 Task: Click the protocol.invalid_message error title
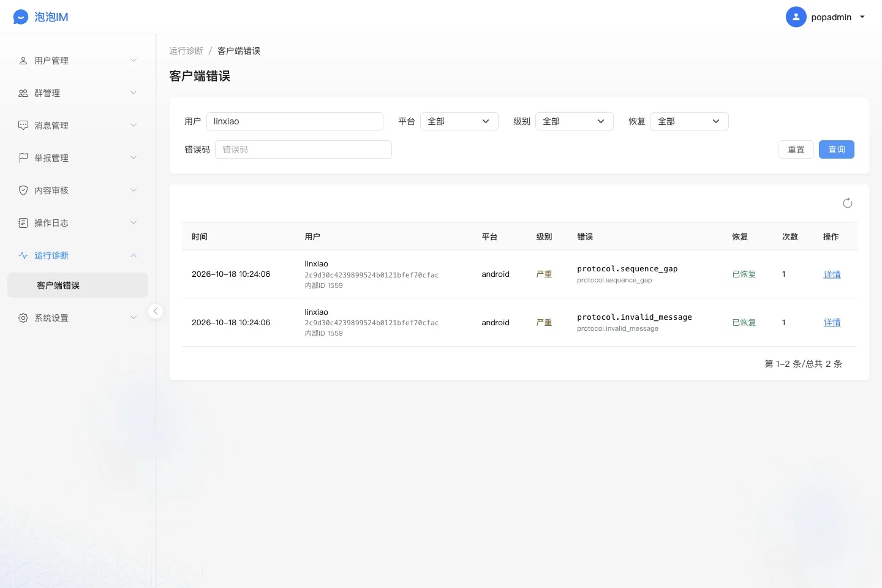click(635, 317)
